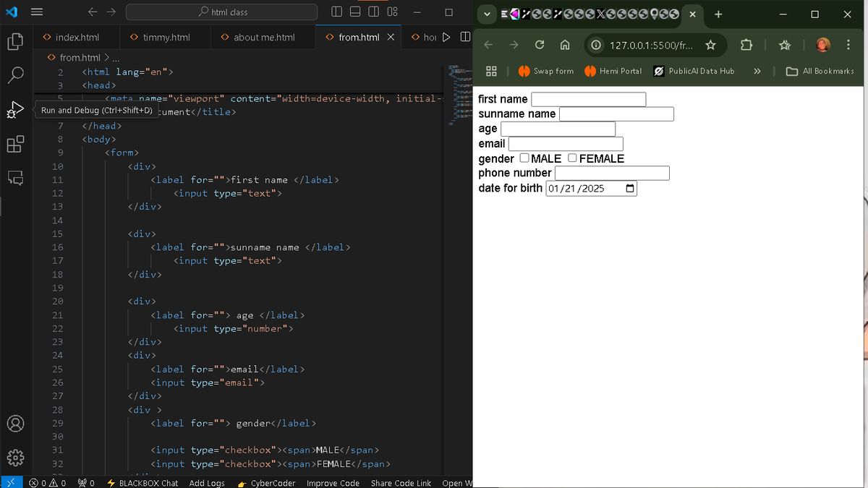
Task: Open the Chrome apps grid shortcut
Action: click(x=490, y=71)
